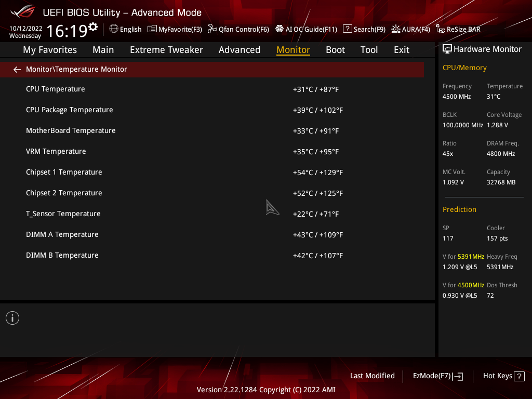
Task: Click the 4500 MHz frequency value
Action: pos(456,97)
